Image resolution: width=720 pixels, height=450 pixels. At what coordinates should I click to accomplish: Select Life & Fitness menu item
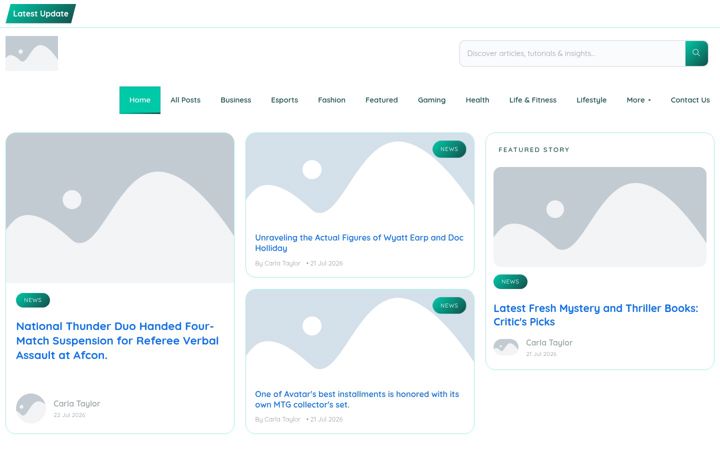coord(533,100)
